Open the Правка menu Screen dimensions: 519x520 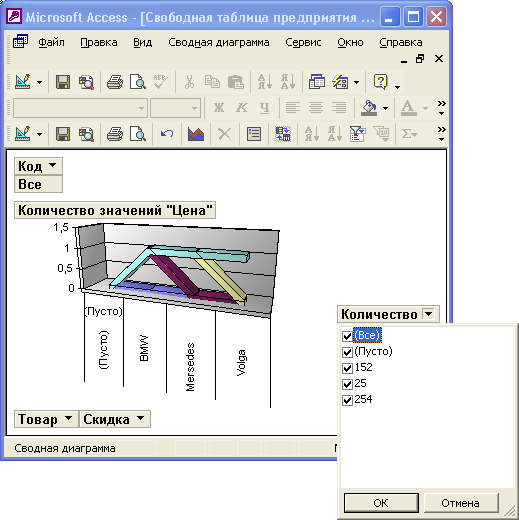[99, 42]
